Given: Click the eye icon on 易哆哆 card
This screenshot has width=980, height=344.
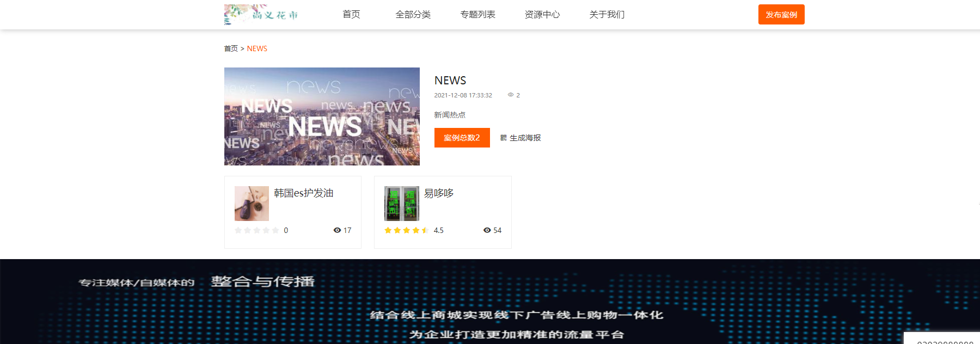Looking at the screenshot, I should pyautogui.click(x=487, y=230).
